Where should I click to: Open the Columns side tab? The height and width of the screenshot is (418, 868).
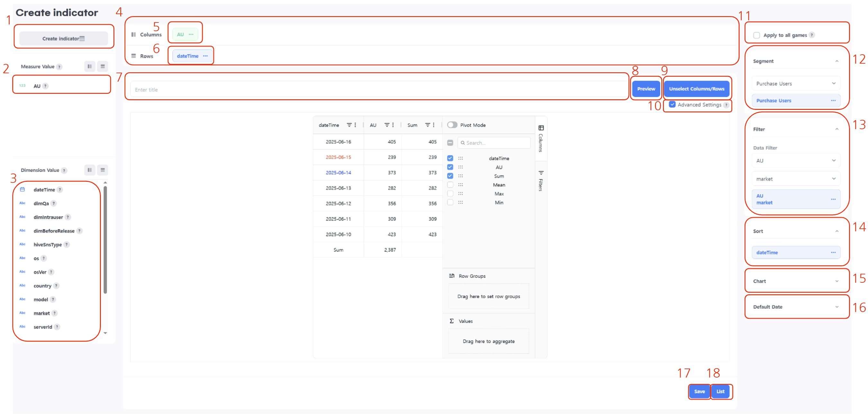point(541,139)
